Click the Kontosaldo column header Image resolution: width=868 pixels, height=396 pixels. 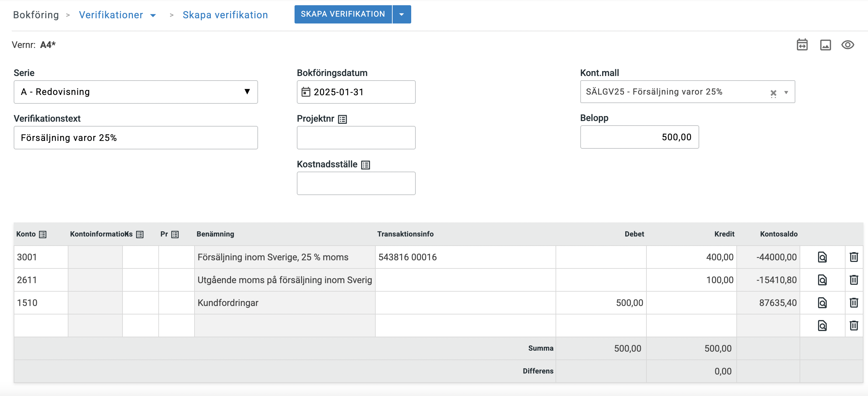779,234
